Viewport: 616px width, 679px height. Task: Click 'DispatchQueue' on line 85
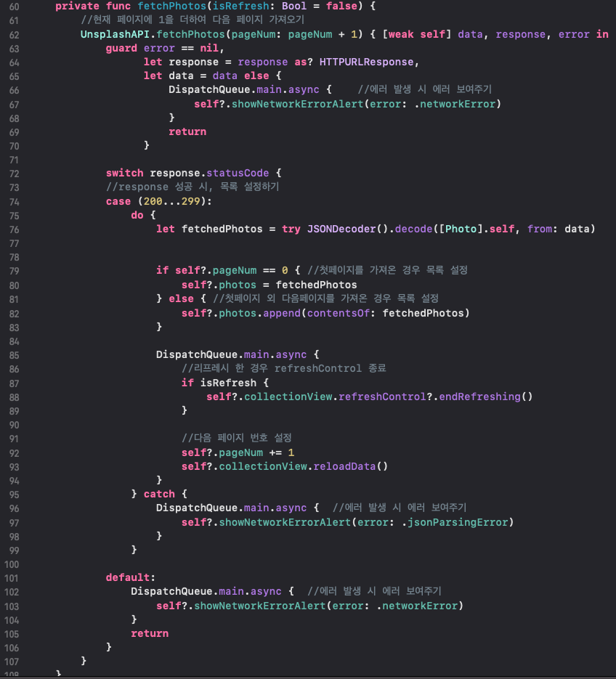tap(197, 354)
